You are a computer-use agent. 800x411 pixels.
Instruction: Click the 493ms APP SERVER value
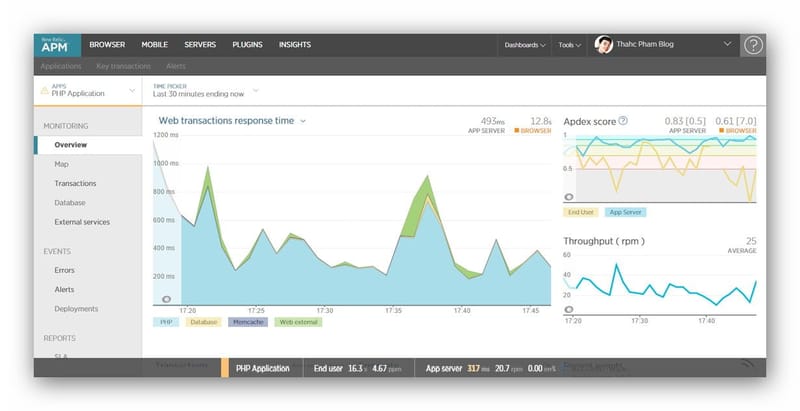click(x=492, y=121)
